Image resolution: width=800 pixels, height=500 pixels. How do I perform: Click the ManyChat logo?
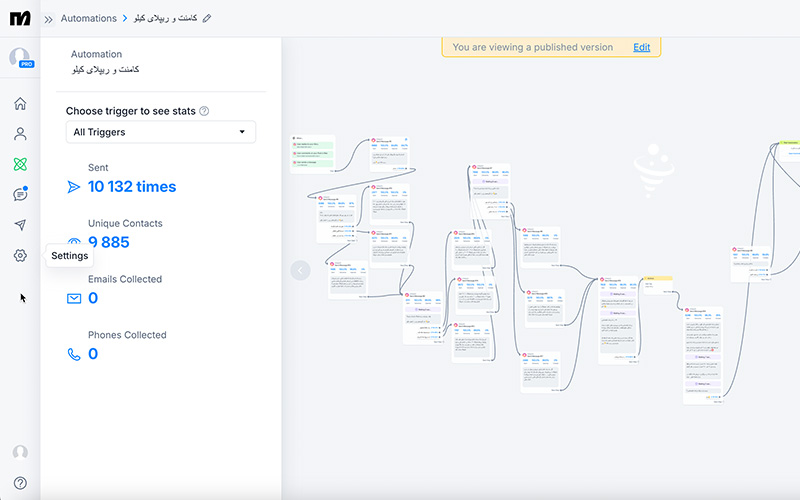[20, 18]
